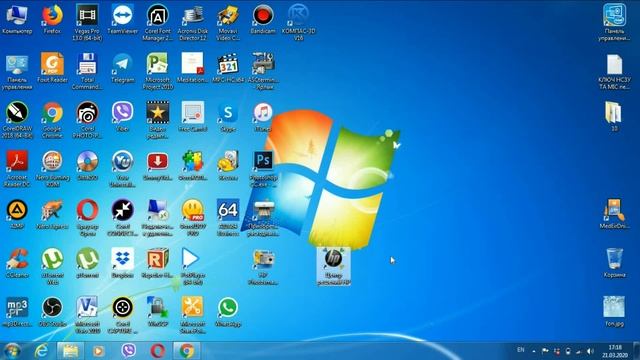Select the CorelDRAW 2018 shortcut
The width and height of the screenshot is (640, 360).
coord(17,120)
